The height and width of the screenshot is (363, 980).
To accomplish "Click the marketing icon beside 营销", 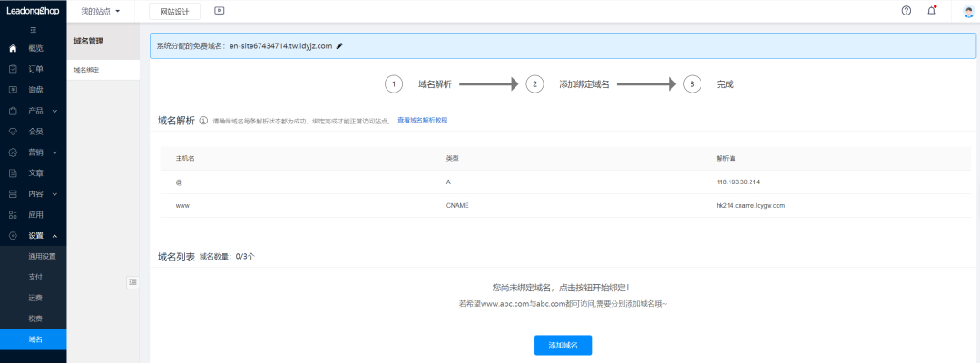I will (13, 152).
